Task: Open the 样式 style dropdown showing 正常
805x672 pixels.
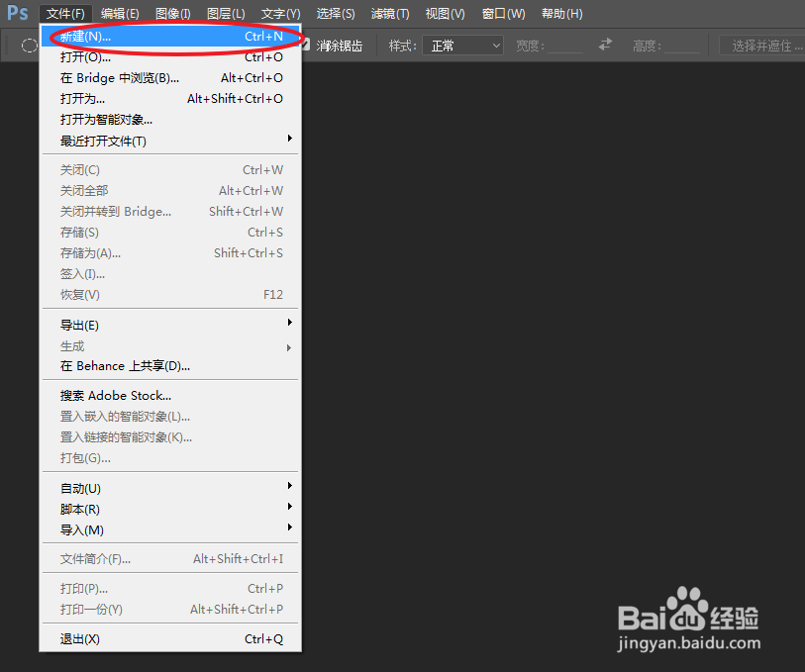Action: [461, 45]
